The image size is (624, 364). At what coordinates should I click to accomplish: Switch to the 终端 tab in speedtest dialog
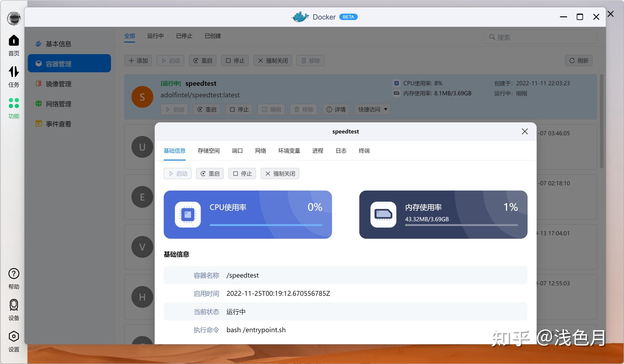pyautogui.click(x=364, y=151)
